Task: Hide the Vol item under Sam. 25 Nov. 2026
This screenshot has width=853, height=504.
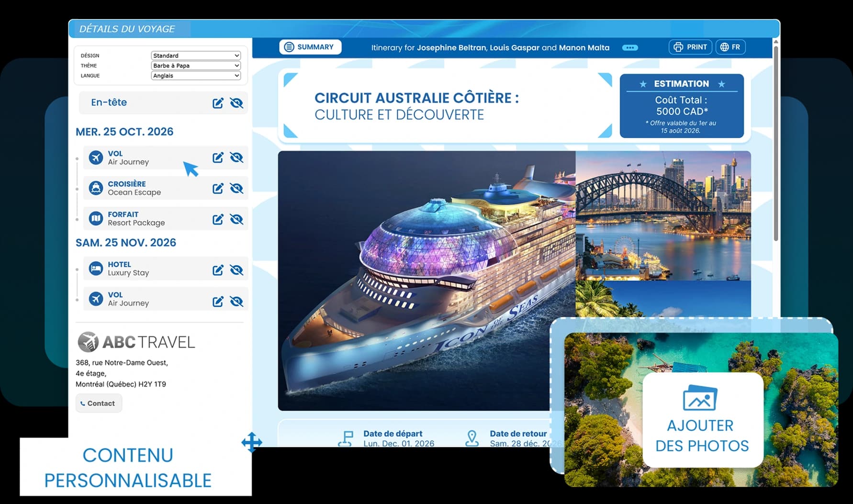Action: pos(236,301)
